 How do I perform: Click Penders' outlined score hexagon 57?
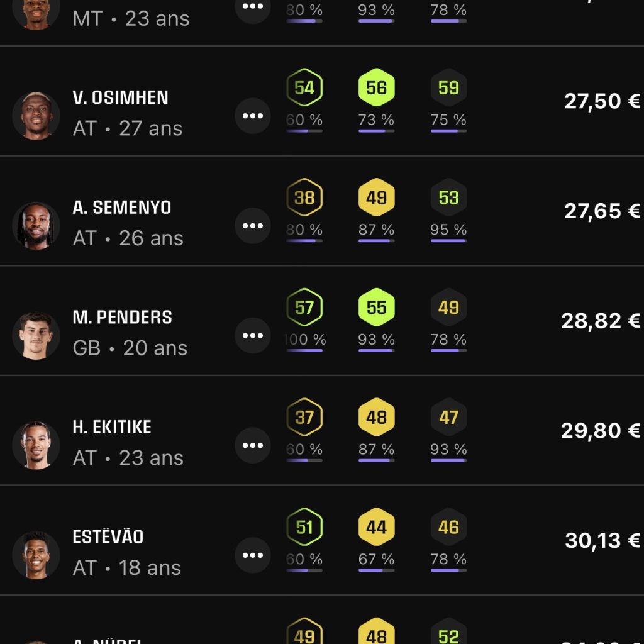304,308
